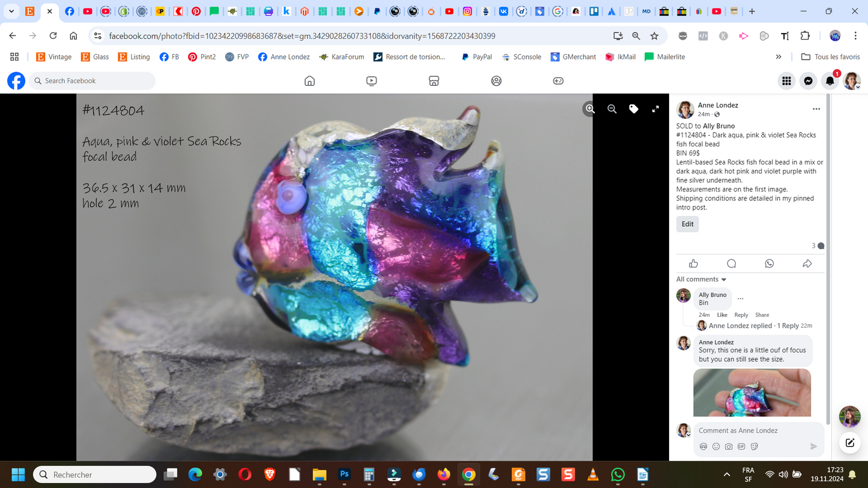Click the Search Facebook field
868x488 pixels.
pyautogui.click(x=93, y=80)
